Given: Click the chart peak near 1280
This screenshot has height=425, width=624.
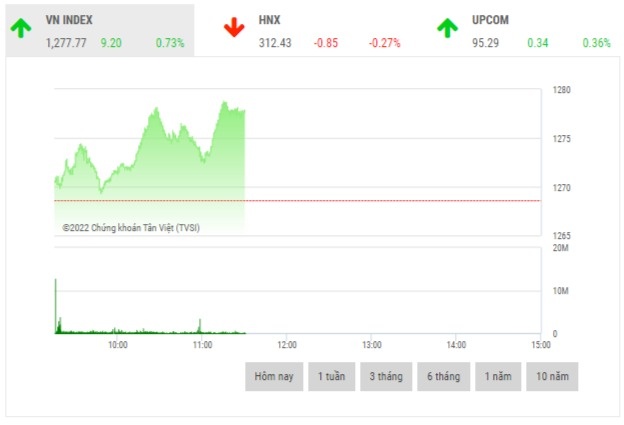Looking at the screenshot, I should (224, 102).
